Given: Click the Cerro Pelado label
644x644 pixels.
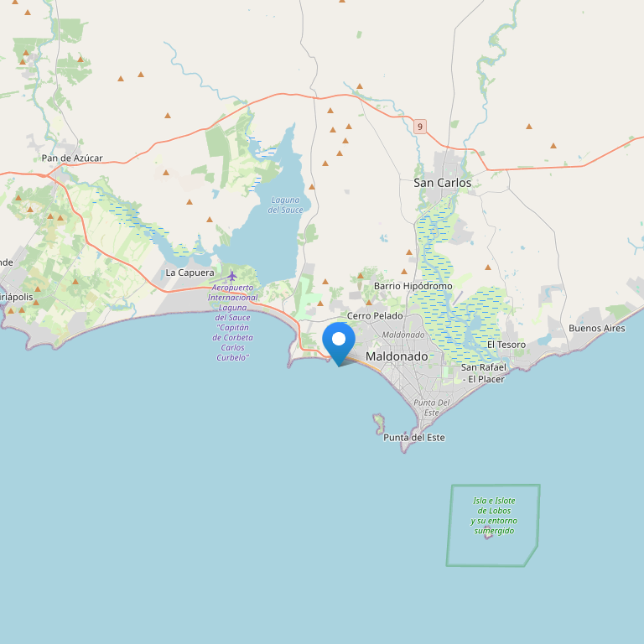Looking at the screenshot, I should coord(375,316).
